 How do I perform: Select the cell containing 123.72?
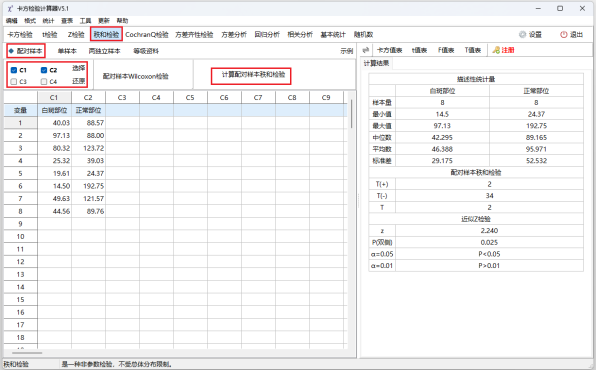88,148
